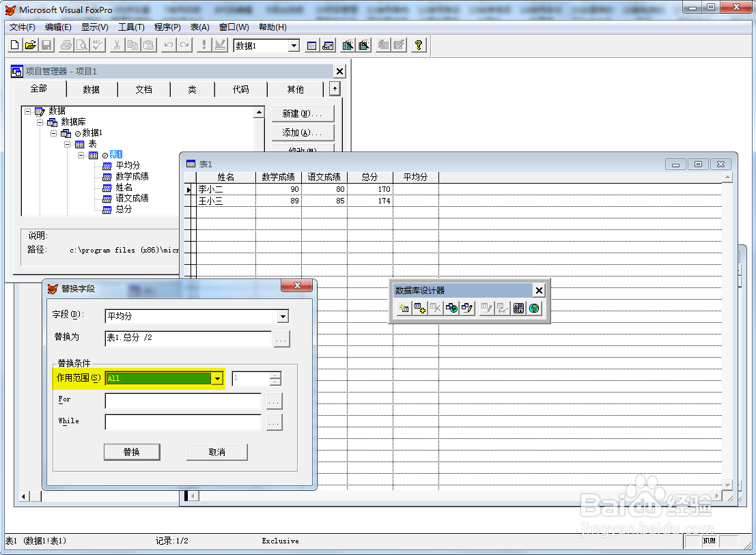Click the While condition input field
Image resolution: width=756 pixels, height=555 pixels.
[x=183, y=423]
